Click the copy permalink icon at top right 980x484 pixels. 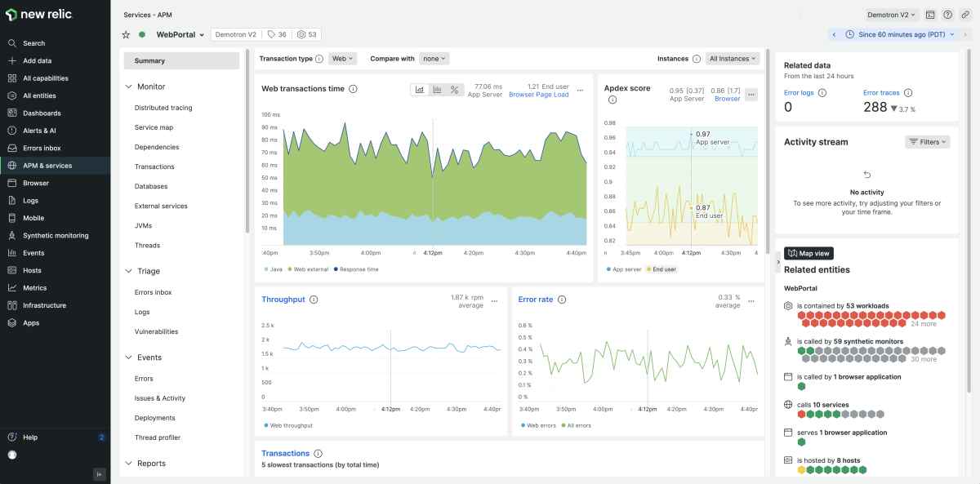click(x=964, y=15)
